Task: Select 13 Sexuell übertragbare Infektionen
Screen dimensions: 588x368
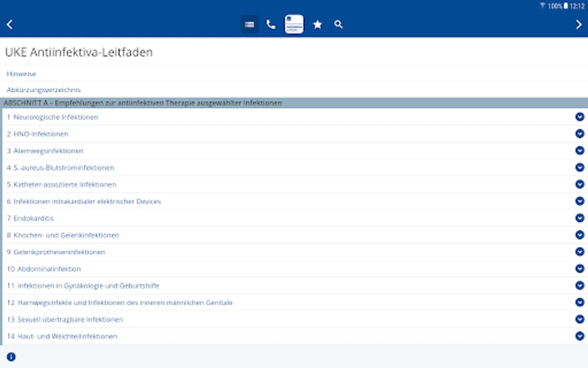Action: tap(65, 319)
